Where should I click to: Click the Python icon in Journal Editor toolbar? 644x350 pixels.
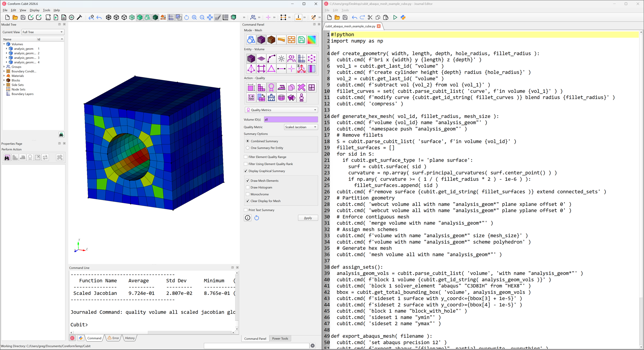tap(403, 17)
